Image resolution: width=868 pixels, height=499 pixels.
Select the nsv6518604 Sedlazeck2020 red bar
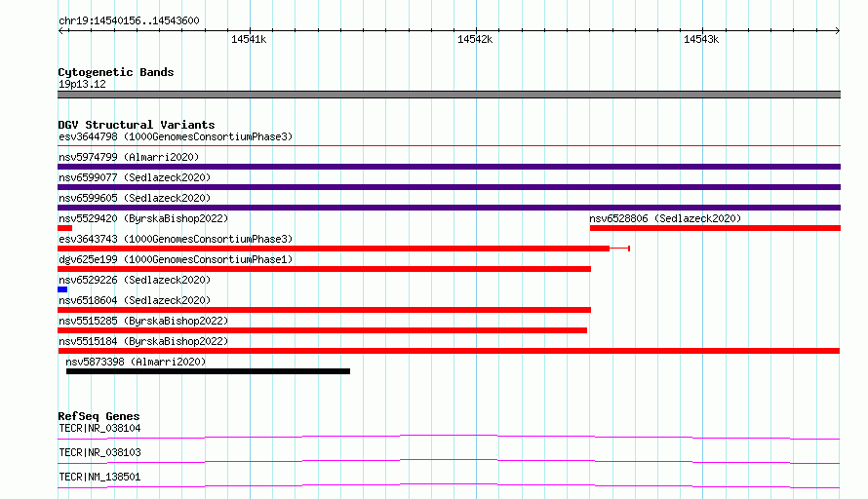(x=325, y=310)
